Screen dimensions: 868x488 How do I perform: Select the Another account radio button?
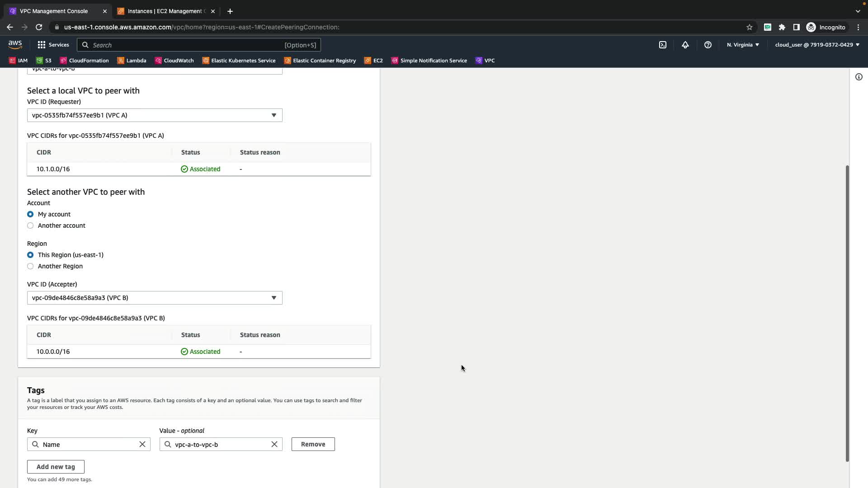pyautogui.click(x=30, y=225)
